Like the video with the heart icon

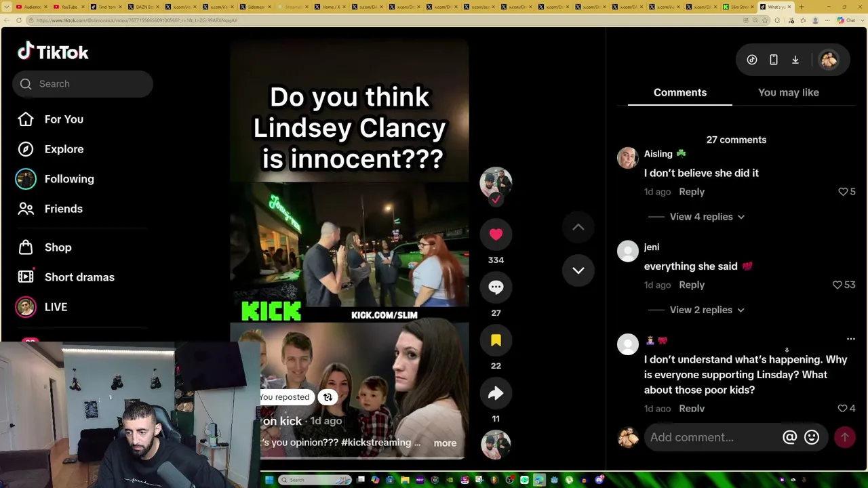(x=496, y=235)
